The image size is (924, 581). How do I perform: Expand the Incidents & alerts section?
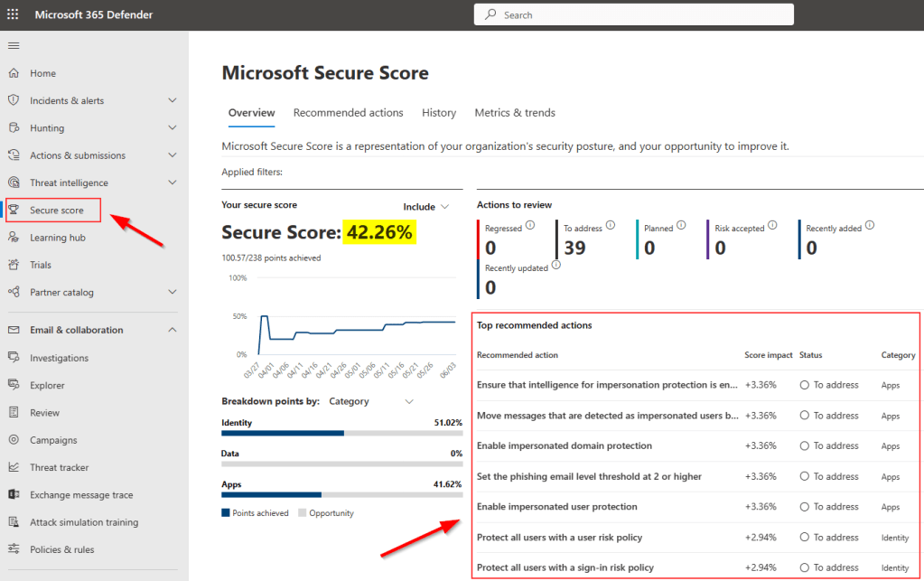[172, 101]
